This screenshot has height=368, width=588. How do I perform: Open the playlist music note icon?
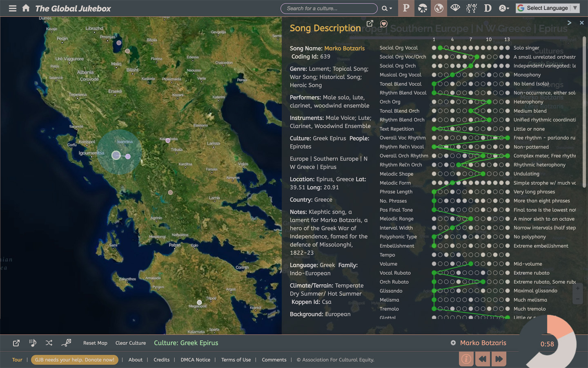pos(33,343)
